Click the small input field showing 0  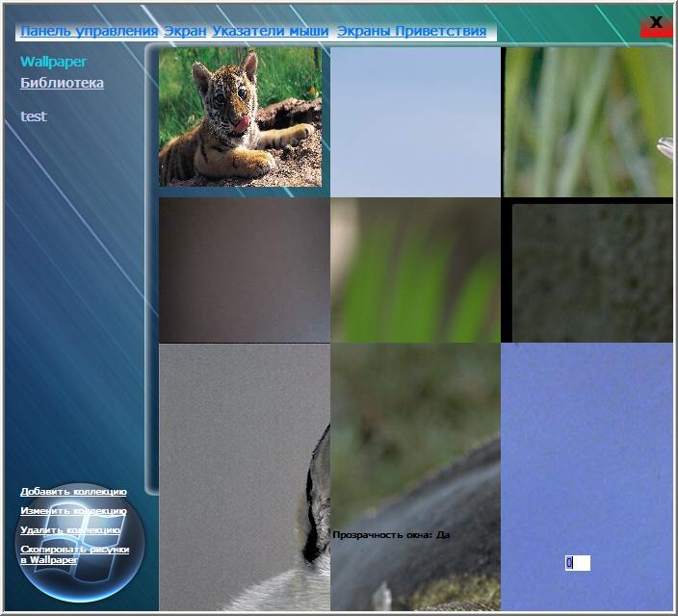(577, 563)
